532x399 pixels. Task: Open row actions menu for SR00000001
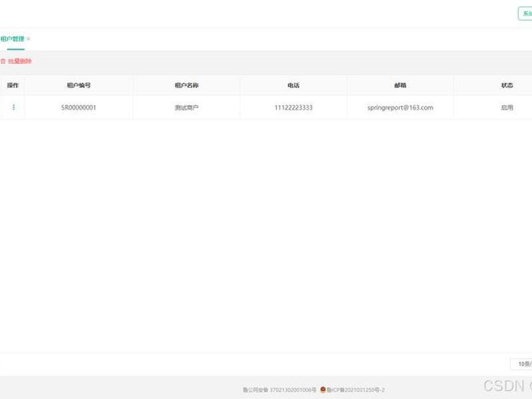click(x=13, y=107)
